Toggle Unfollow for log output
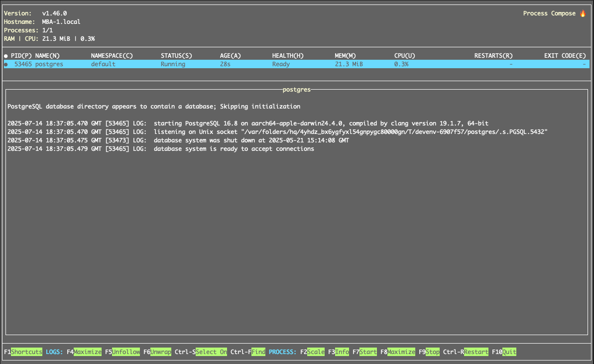The height and width of the screenshot is (364, 594). (125, 352)
